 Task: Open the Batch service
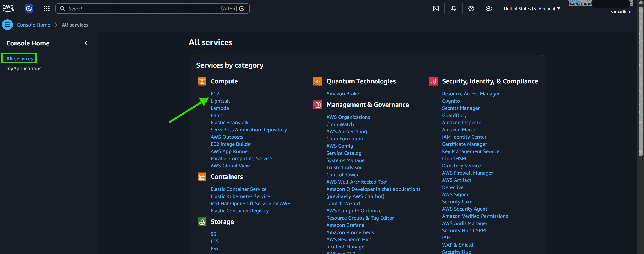pos(217,115)
